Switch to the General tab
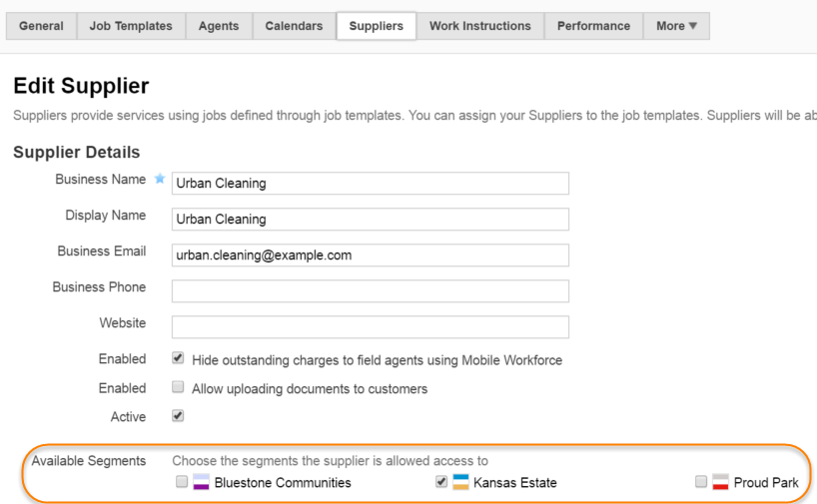This screenshot has height=504, width=817. point(41,26)
